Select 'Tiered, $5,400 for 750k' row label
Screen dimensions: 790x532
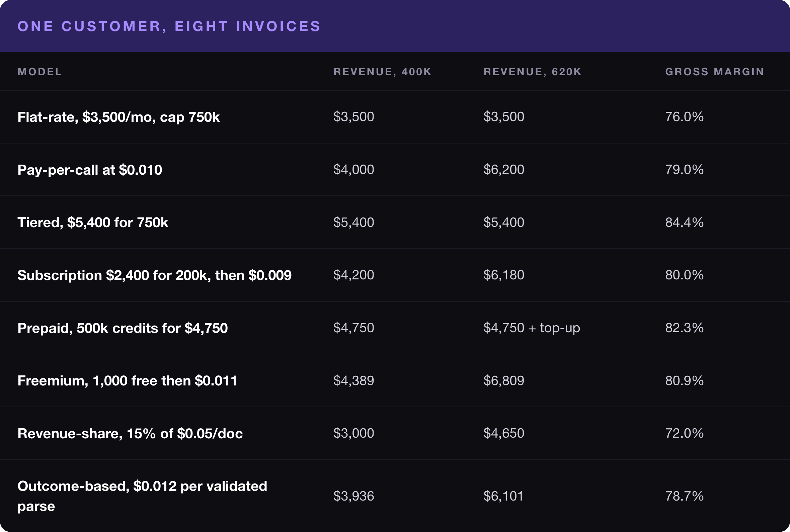(x=93, y=223)
